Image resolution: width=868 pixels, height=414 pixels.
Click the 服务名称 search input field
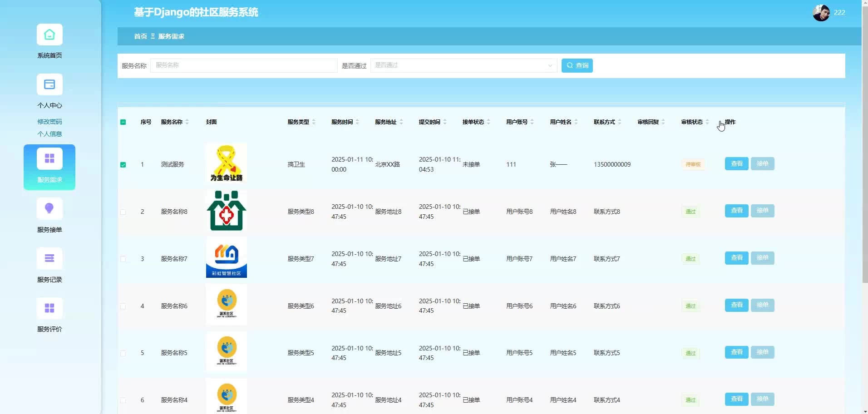tap(243, 65)
